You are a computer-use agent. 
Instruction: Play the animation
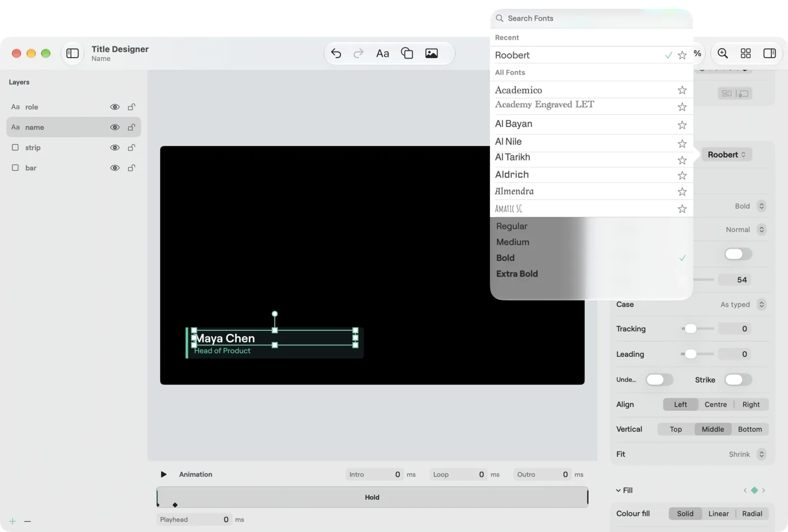pyautogui.click(x=164, y=474)
